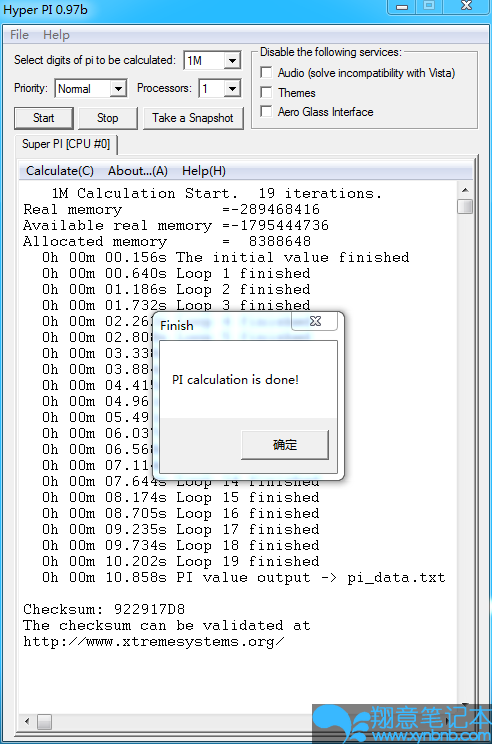Check the Aero Glass Interface option

click(267, 112)
